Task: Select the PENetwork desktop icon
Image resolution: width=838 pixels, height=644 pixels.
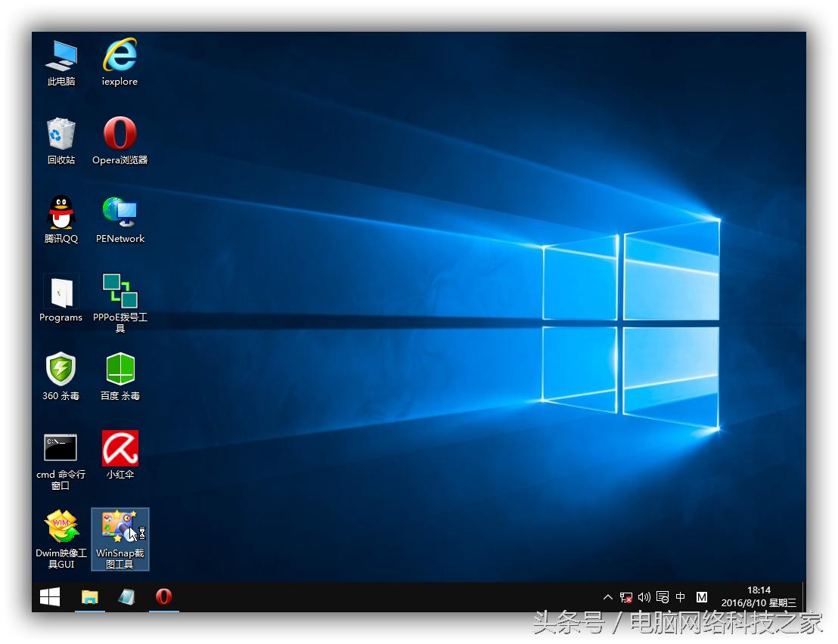Action: (x=119, y=214)
